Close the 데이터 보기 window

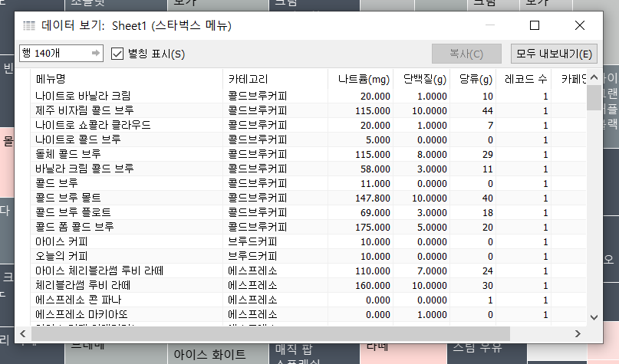[580, 25]
